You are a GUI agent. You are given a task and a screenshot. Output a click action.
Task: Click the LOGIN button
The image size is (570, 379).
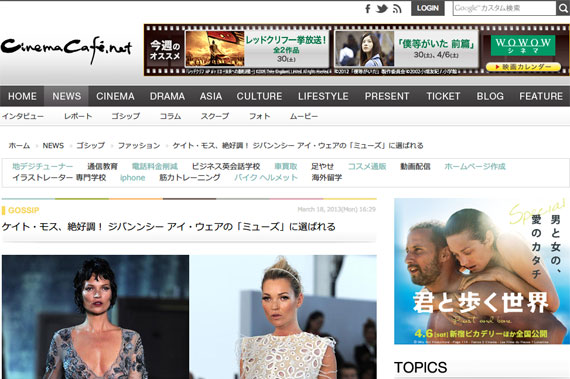pyautogui.click(x=428, y=8)
